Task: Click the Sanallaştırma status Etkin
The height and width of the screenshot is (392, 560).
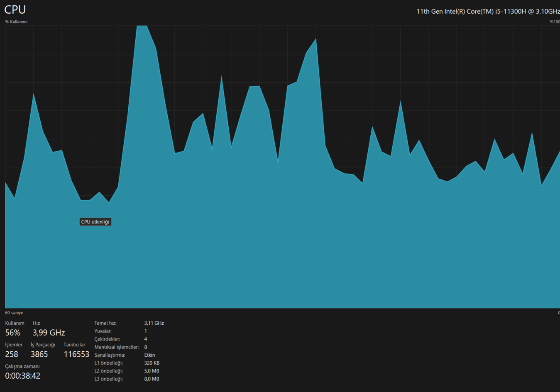Action: (x=150, y=355)
